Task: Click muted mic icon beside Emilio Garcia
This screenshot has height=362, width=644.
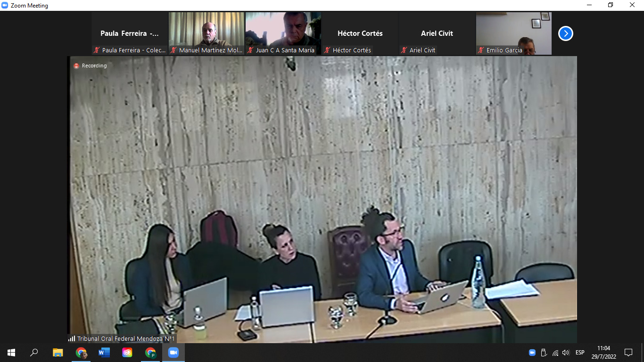Action: 481,50
